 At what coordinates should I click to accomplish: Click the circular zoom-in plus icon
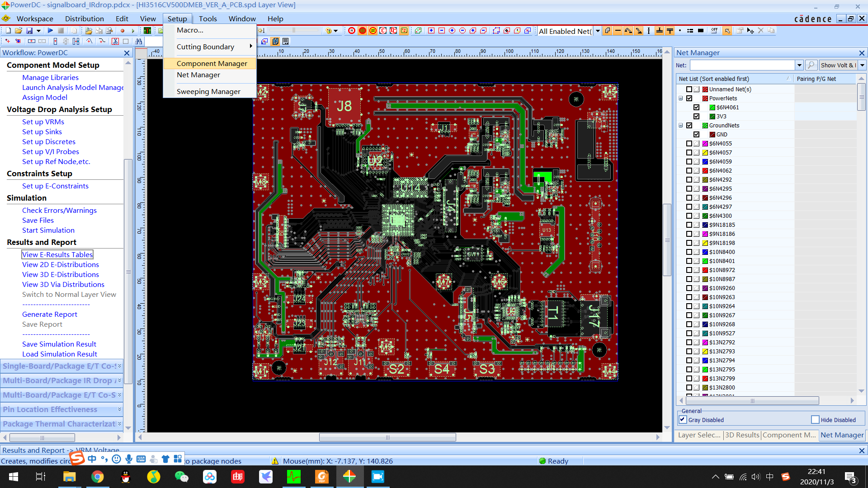pyautogui.click(x=452, y=31)
